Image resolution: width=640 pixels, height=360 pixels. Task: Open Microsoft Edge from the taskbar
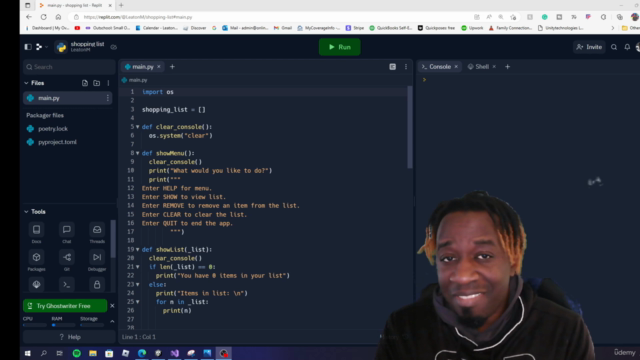142,353
